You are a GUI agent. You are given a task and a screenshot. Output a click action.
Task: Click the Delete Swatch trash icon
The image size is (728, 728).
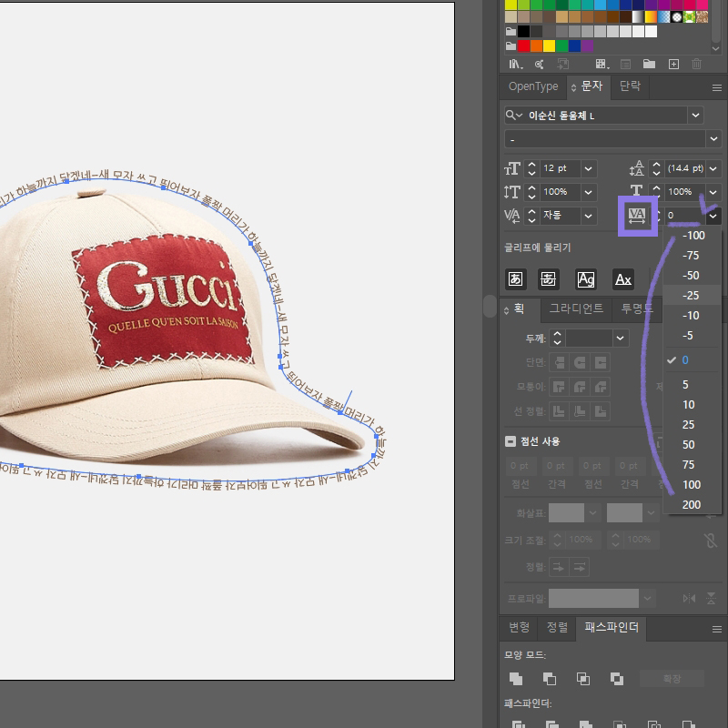pos(696,64)
